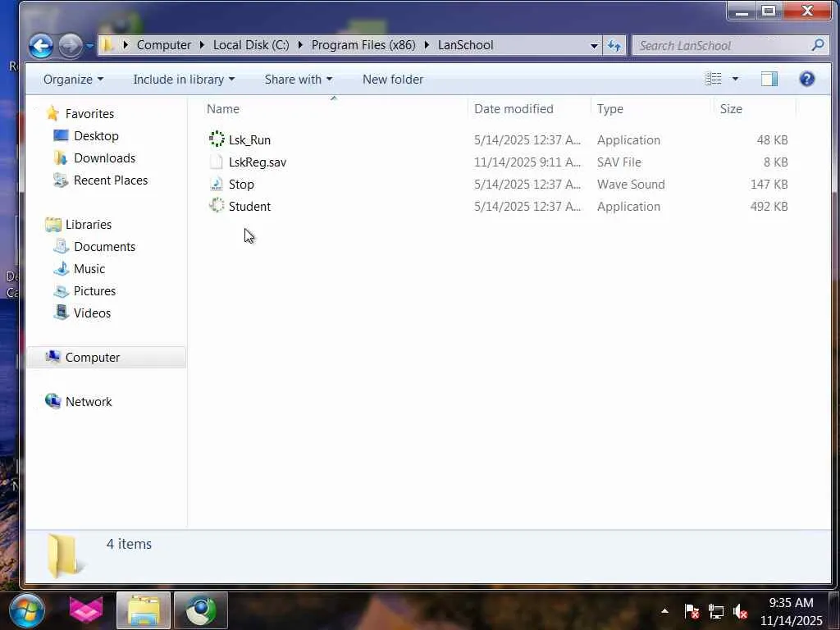This screenshot has height=630, width=840.
Task: Click the Stop file name
Action: point(241,185)
